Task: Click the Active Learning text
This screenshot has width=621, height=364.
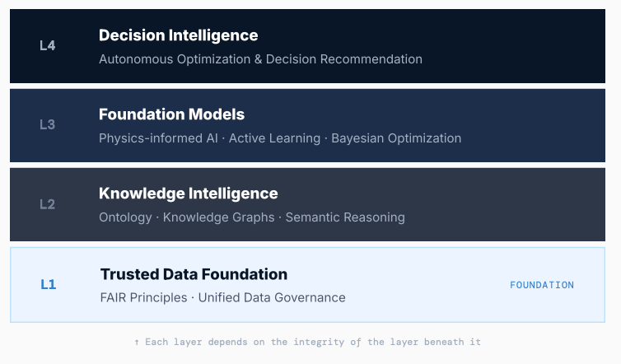Action: click(x=274, y=138)
